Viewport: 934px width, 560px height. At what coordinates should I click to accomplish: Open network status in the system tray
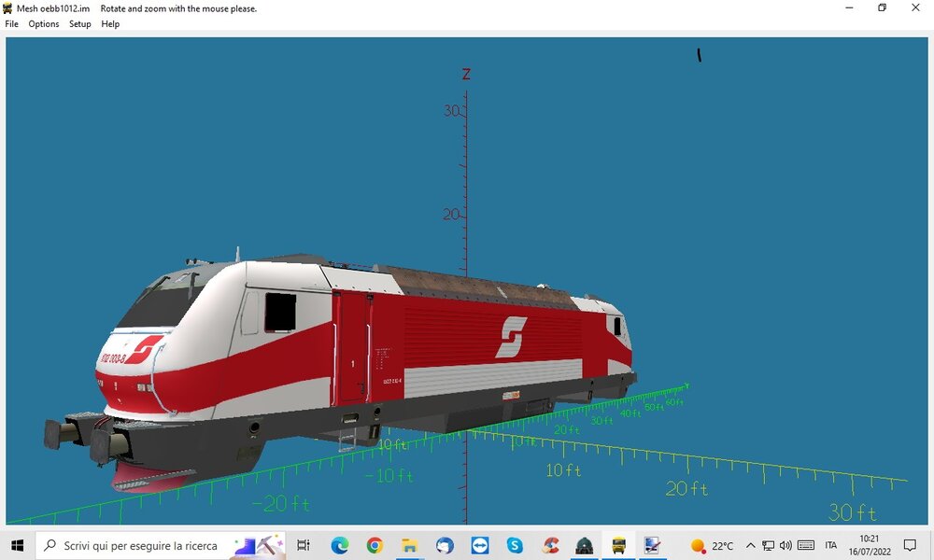[x=769, y=545]
